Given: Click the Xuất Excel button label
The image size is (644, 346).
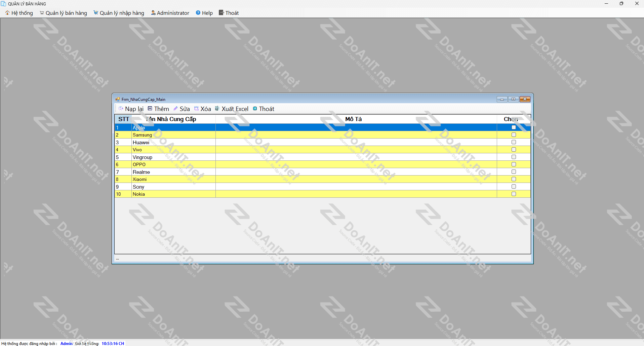Looking at the screenshot, I should pos(235,109).
